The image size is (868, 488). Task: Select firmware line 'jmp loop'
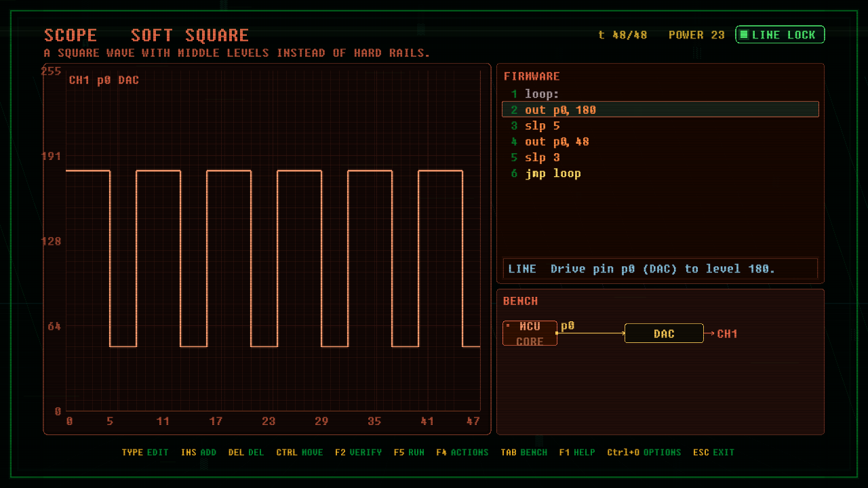660,174
